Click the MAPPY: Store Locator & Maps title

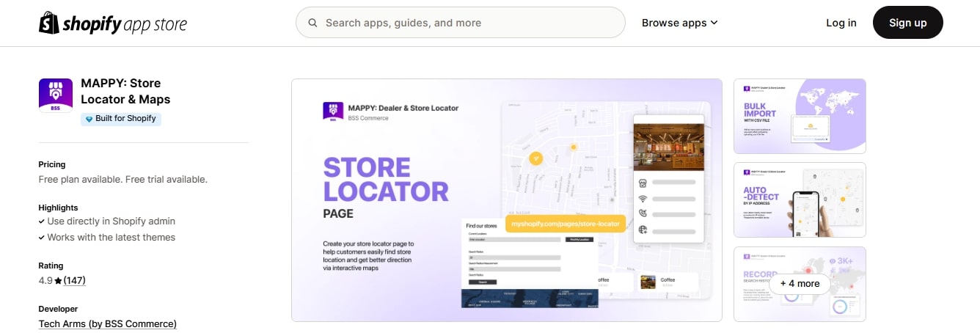pyautogui.click(x=125, y=91)
